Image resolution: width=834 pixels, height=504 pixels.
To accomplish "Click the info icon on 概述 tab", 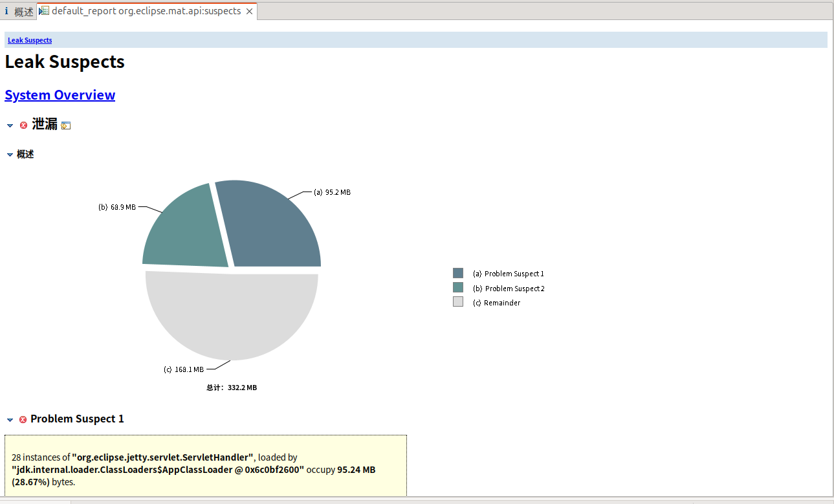I will click(6, 11).
